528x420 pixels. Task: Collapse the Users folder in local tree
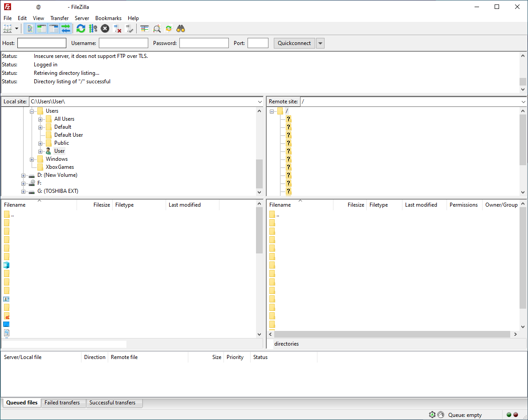32,111
